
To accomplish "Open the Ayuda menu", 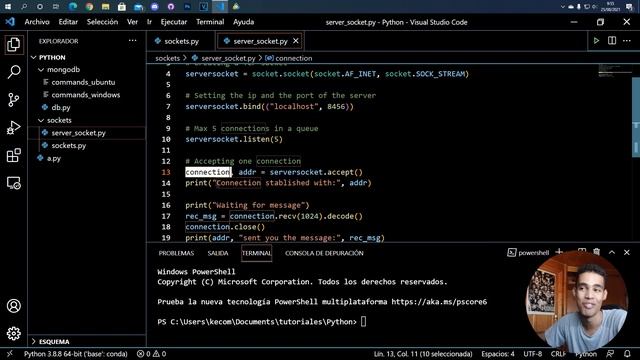I will click(x=243, y=22).
